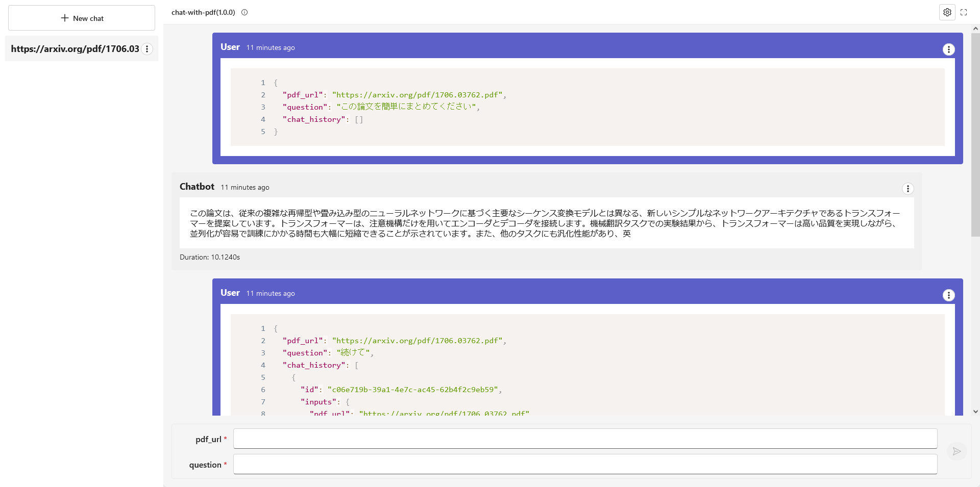Start a New chat

[x=82, y=18]
